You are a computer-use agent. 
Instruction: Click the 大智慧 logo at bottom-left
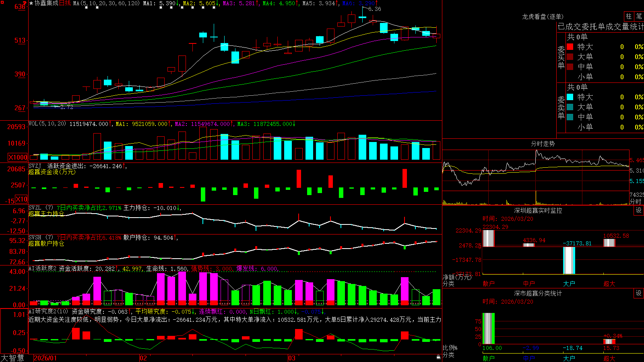point(12,358)
